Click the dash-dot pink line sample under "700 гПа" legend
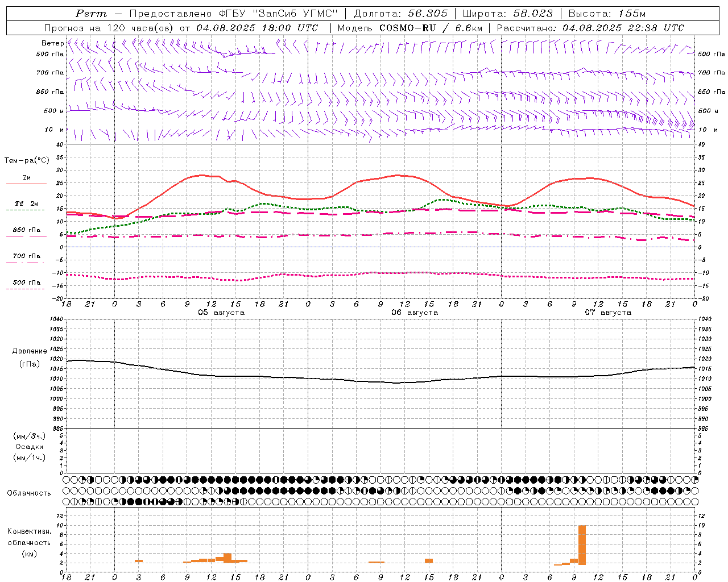The image size is (728, 582). click(26, 263)
